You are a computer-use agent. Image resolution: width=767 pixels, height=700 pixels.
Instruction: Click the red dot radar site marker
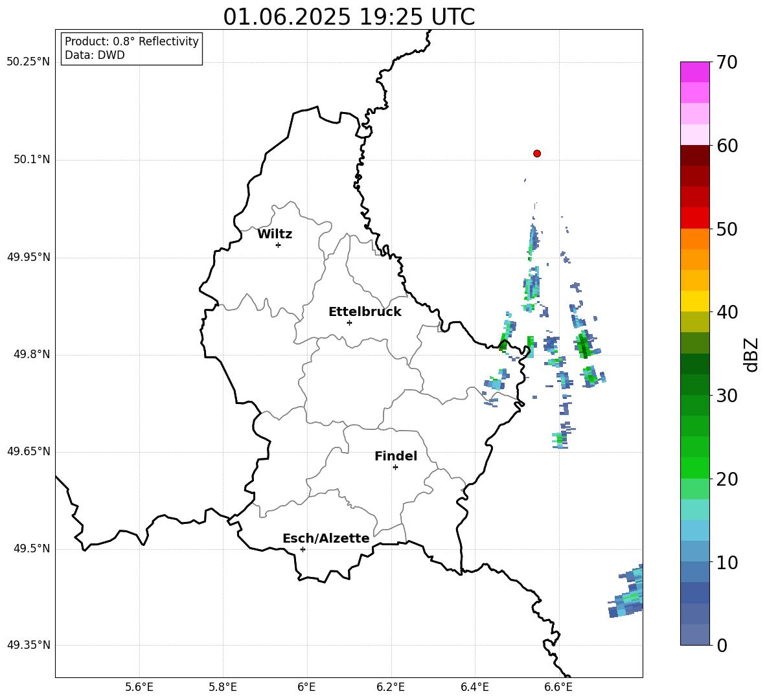(537, 153)
